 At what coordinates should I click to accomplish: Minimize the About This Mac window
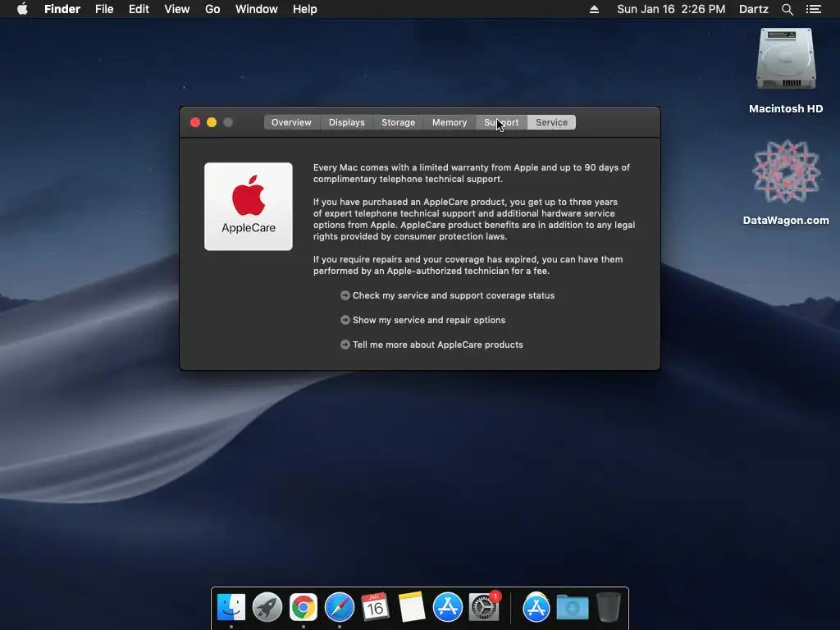coord(212,122)
